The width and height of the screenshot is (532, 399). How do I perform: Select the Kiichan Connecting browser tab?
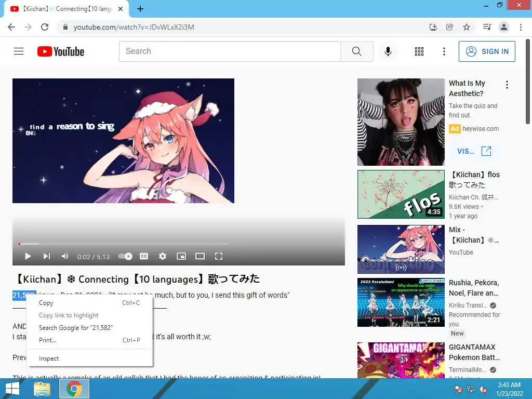[x=66, y=9]
